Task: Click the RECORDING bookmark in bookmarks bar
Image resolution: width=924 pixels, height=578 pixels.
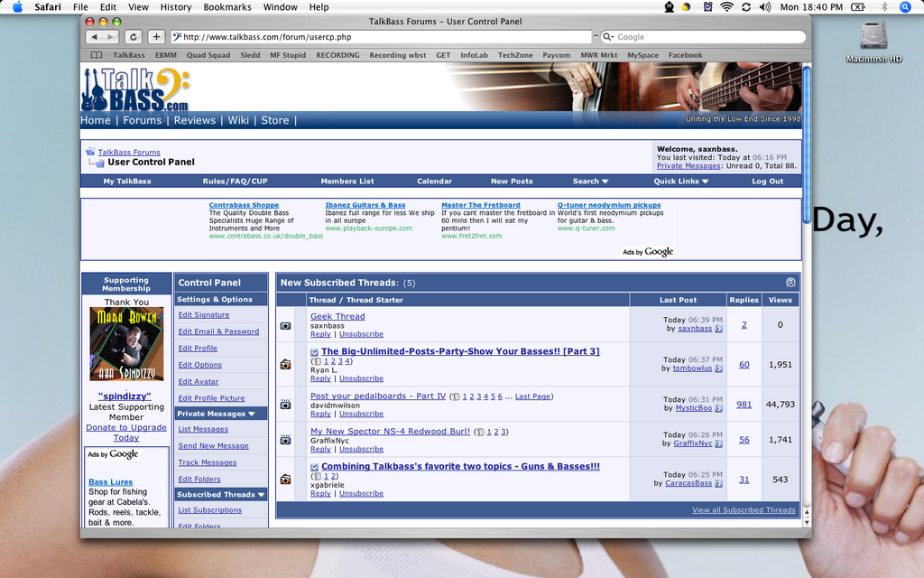Action: coord(337,55)
